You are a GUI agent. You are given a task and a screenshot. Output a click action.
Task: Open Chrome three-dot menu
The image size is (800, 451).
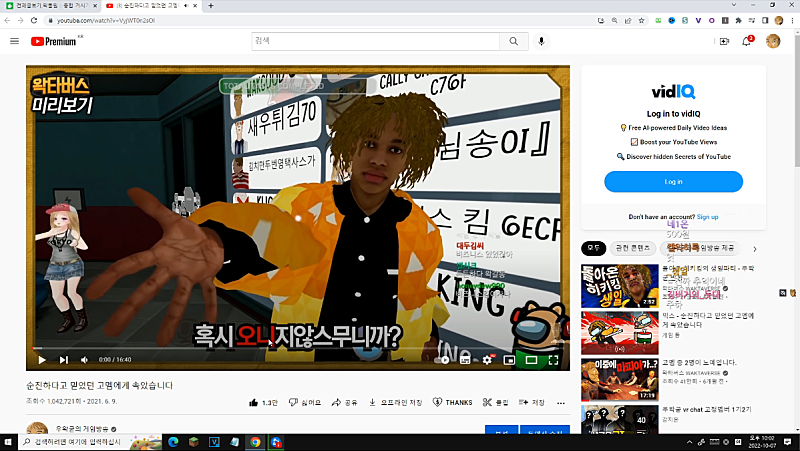coord(792,20)
